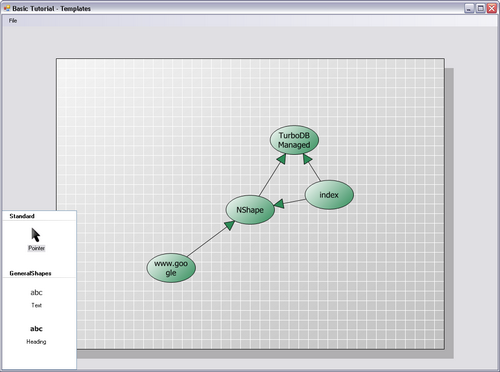Image resolution: width=500 pixels, height=372 pixels.
Task: Click the Pointer label in toolbox
Action: 36,248
